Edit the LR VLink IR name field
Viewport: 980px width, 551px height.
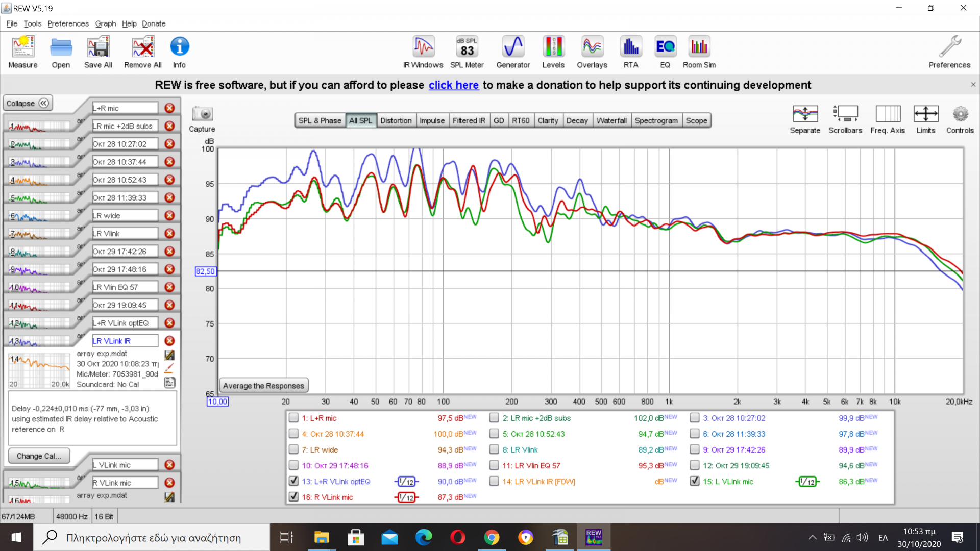tap(125, 341)
